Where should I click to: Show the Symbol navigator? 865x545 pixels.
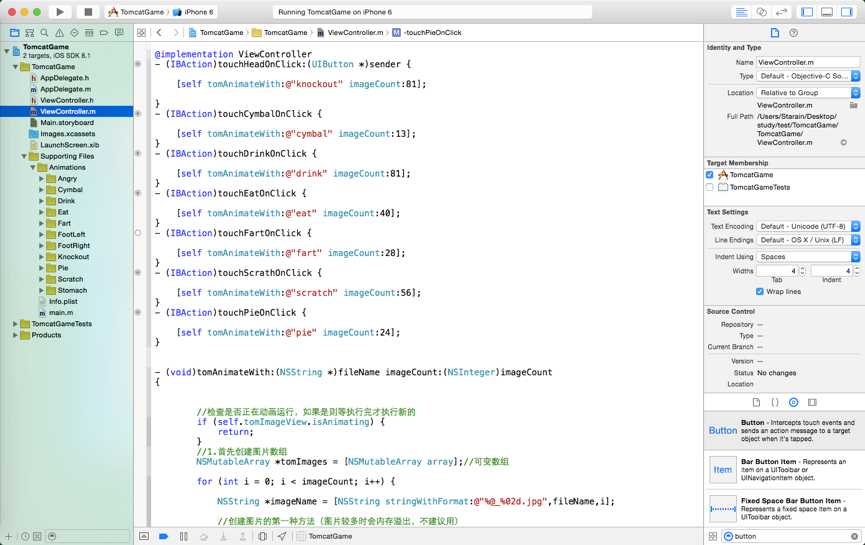tap(30, 33)
